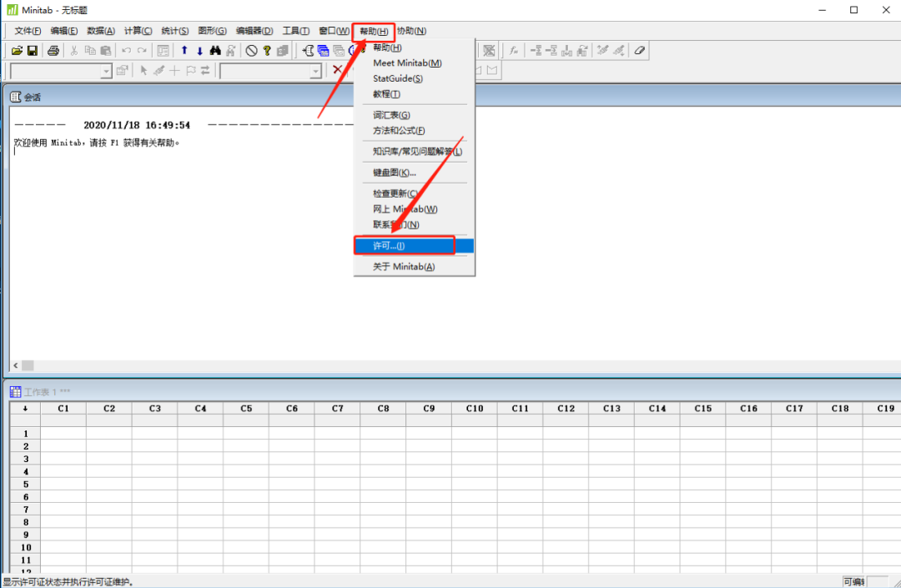Click the Edit Last Dialog icon

pos(164,51)
